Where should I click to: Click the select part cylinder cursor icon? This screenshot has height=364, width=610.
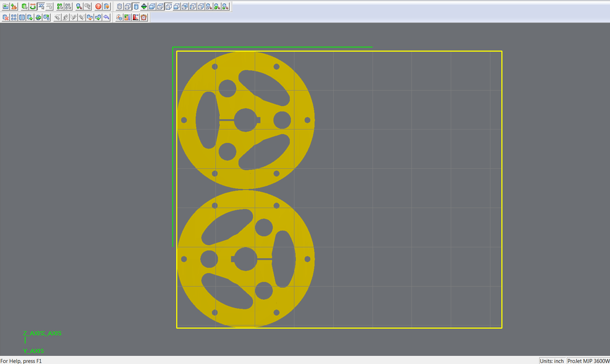tap(24, 6)
